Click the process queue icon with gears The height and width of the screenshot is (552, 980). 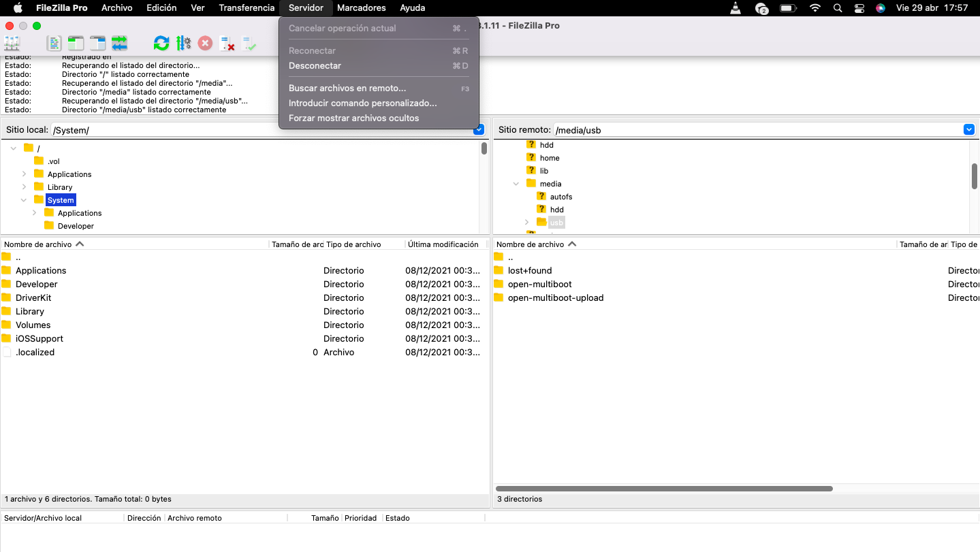[183, 44]
